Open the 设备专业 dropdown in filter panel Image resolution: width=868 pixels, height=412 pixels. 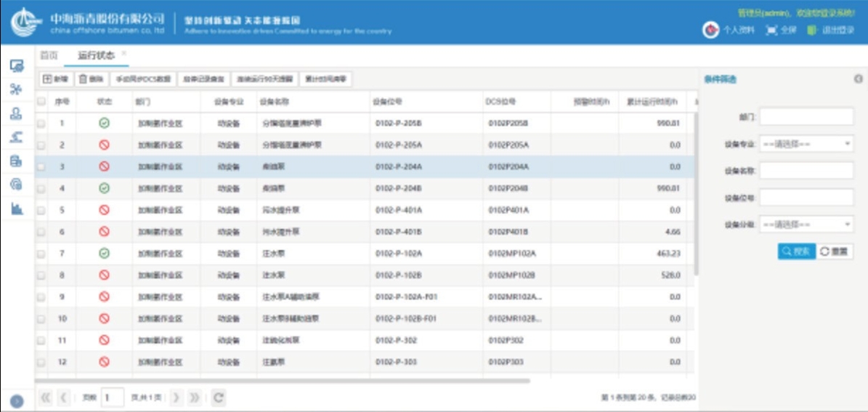pos(806,144)
